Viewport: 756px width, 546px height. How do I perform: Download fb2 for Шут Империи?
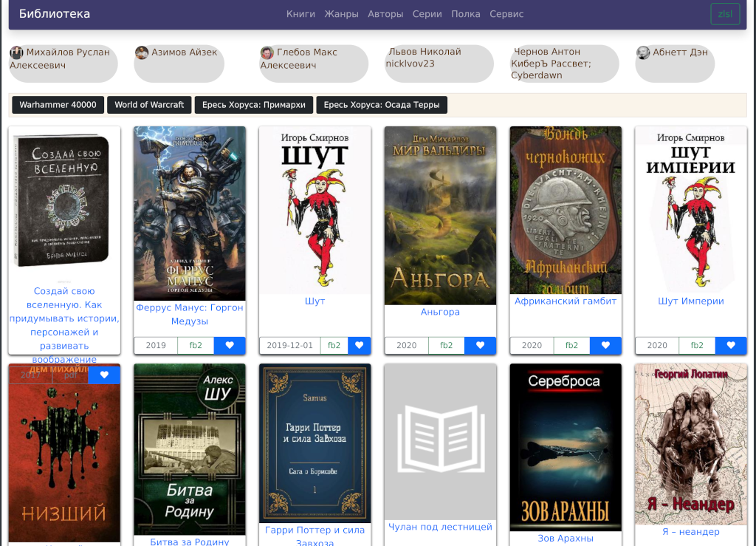click(697, 345)
